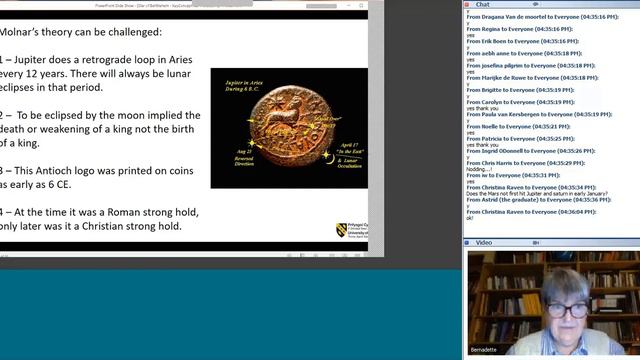Click the Mars, Jupiter and Saturn question text

(537, 194)
